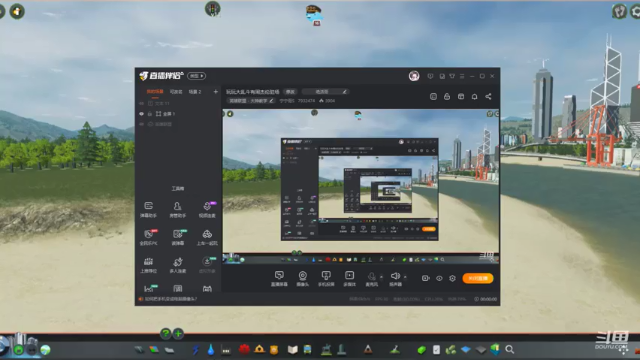Open the video link tool with purple badge
Image resolution: width=640 pixels, height=360 pixels.
point(207,209)
